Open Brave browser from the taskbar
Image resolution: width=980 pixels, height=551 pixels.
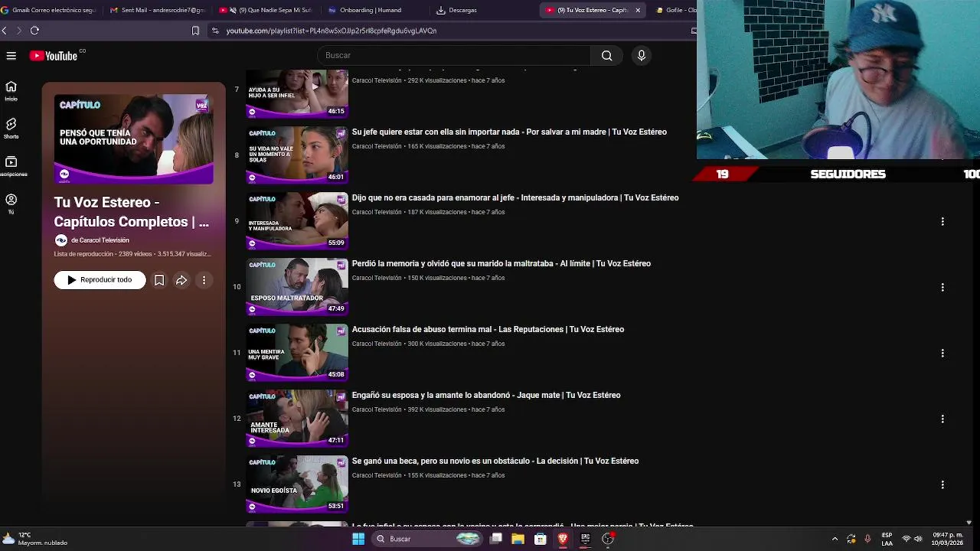point(563,539)
